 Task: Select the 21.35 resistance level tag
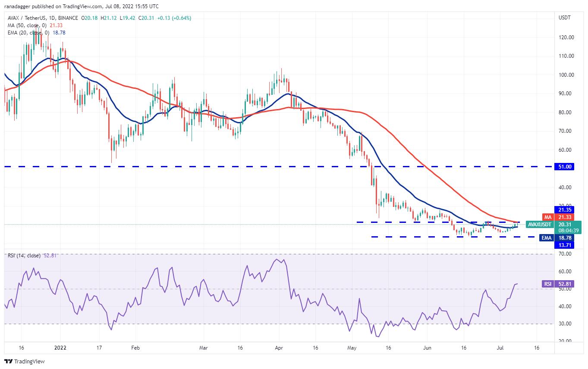[564, 210]
